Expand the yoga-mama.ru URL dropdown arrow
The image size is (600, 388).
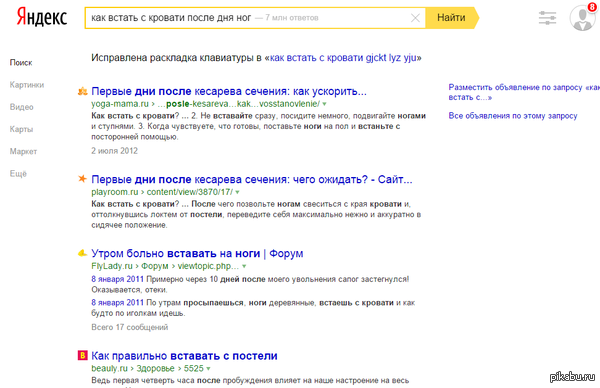tap(324, 104)
